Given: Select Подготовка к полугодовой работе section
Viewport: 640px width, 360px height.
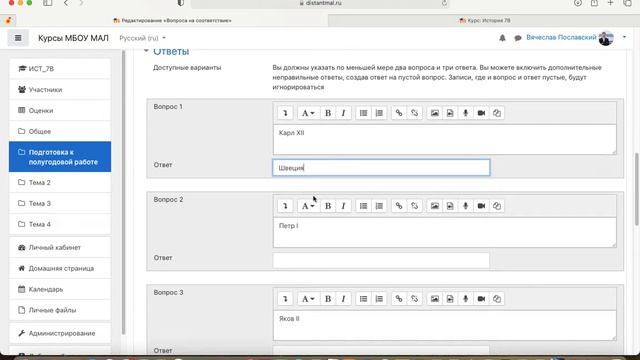Looking at the screenshot, I should pyautogui.click(x=60, y=157).
